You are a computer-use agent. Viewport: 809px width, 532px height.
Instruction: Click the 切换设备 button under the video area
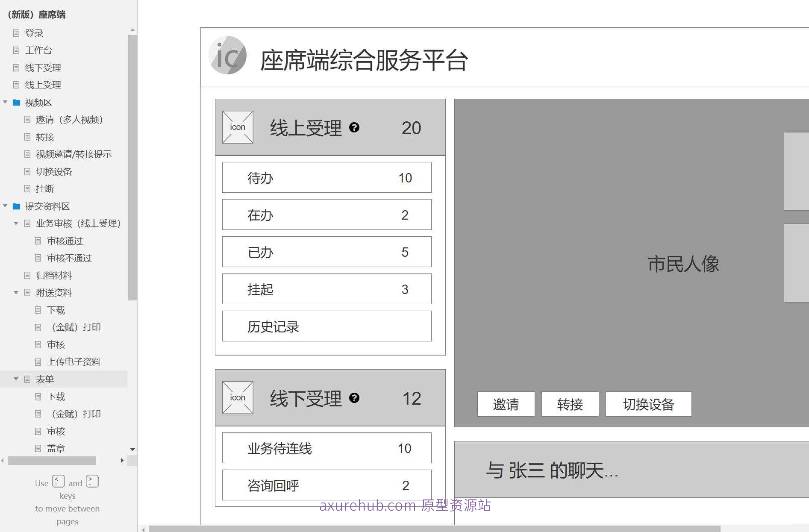(648, 404)
